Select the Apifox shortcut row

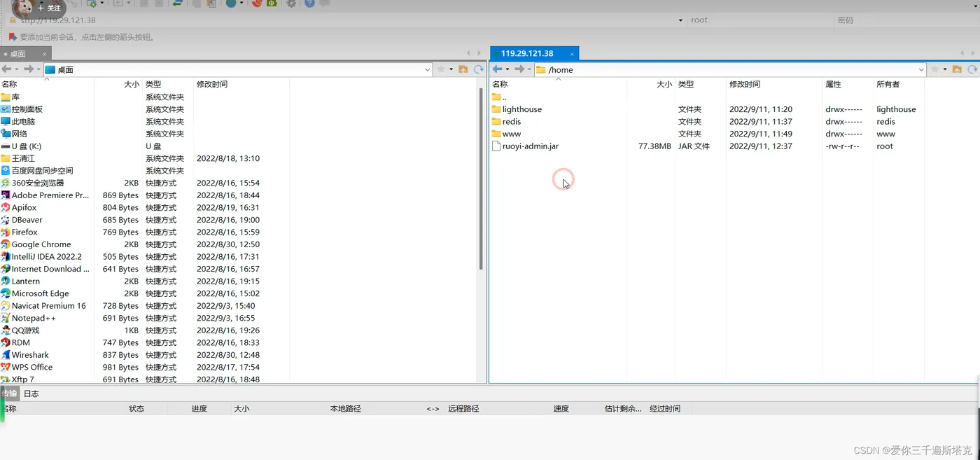(145, 207)
